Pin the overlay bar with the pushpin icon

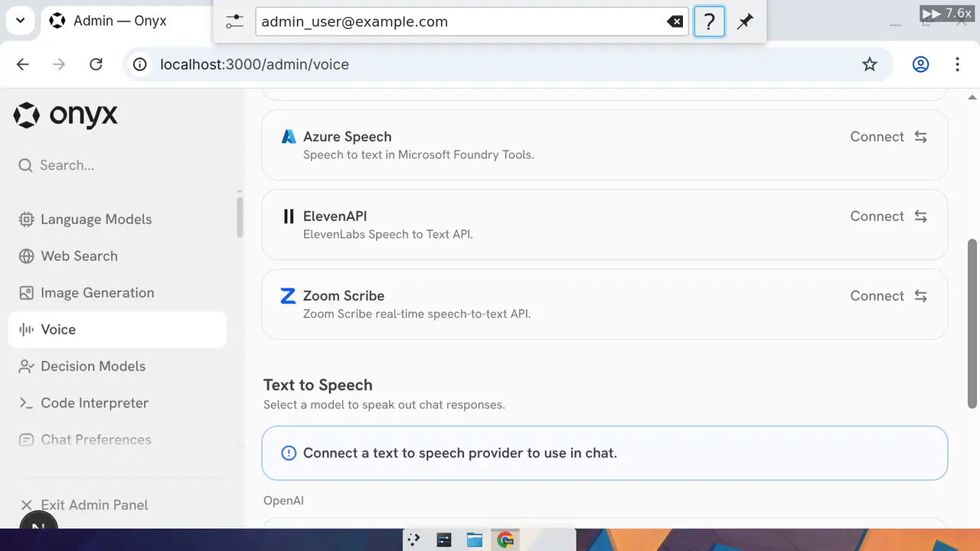(x=745, y=21)
